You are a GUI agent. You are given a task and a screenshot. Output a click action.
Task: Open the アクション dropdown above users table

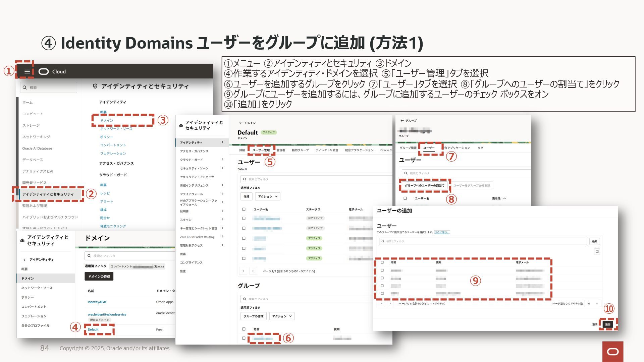tap(268, 196)
